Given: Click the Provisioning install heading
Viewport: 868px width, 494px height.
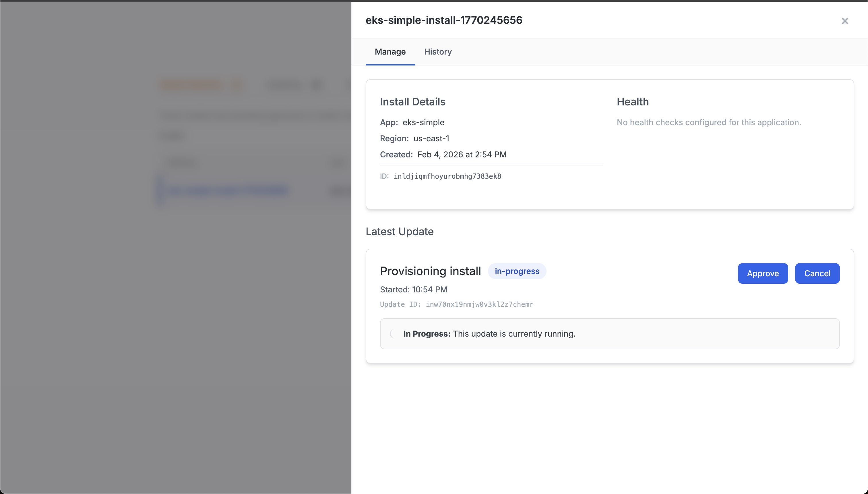Looking at the screenshot, I should click(430, 271).
